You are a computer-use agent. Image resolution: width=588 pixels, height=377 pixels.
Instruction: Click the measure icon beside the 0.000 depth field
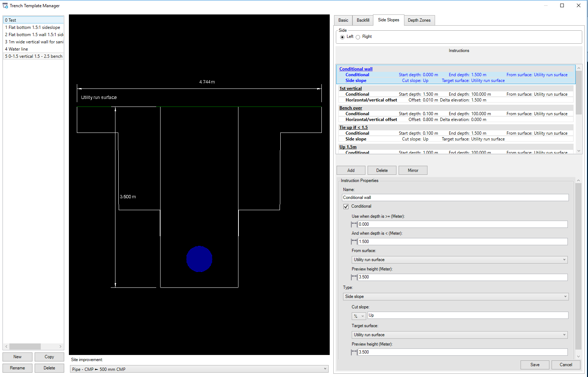point(354,224)
